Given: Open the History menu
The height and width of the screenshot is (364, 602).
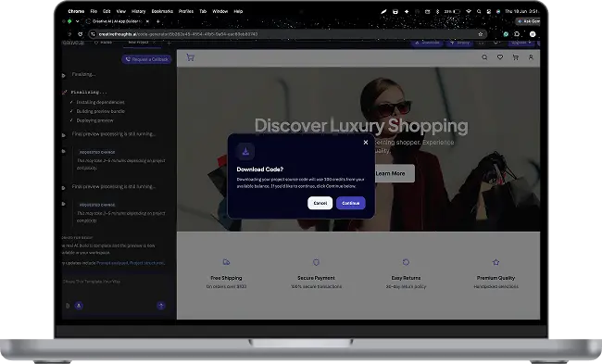Looking at the screenshot, I should coord(139,11).
